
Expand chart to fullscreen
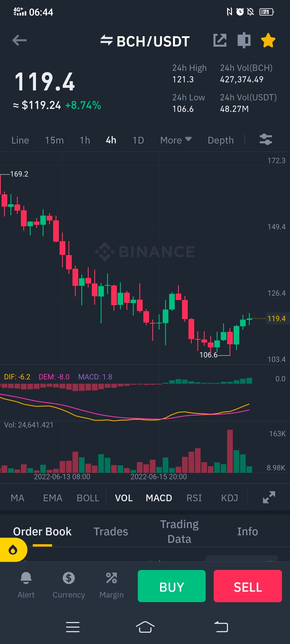click(269, 497)
